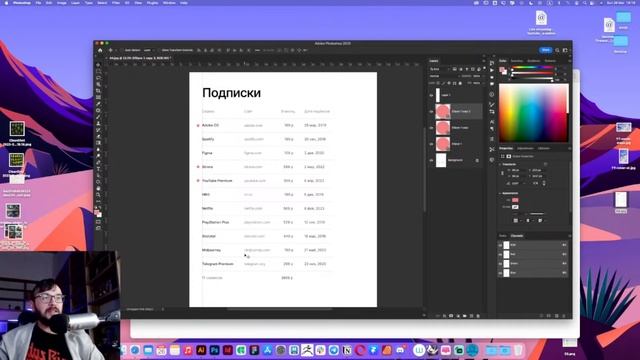
Task: Select the Horizontal Type tool
Action: pyautogui.click(x=98, y=169)
